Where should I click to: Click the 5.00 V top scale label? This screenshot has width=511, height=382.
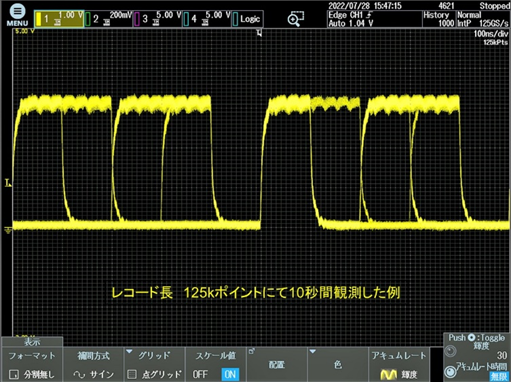point(25,31)
